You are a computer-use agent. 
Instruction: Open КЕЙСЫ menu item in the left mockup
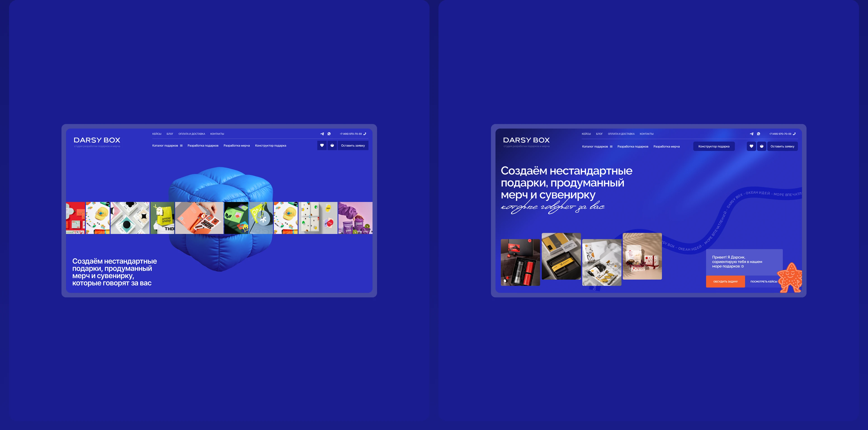pyautogui.click(x=157, y=134)
